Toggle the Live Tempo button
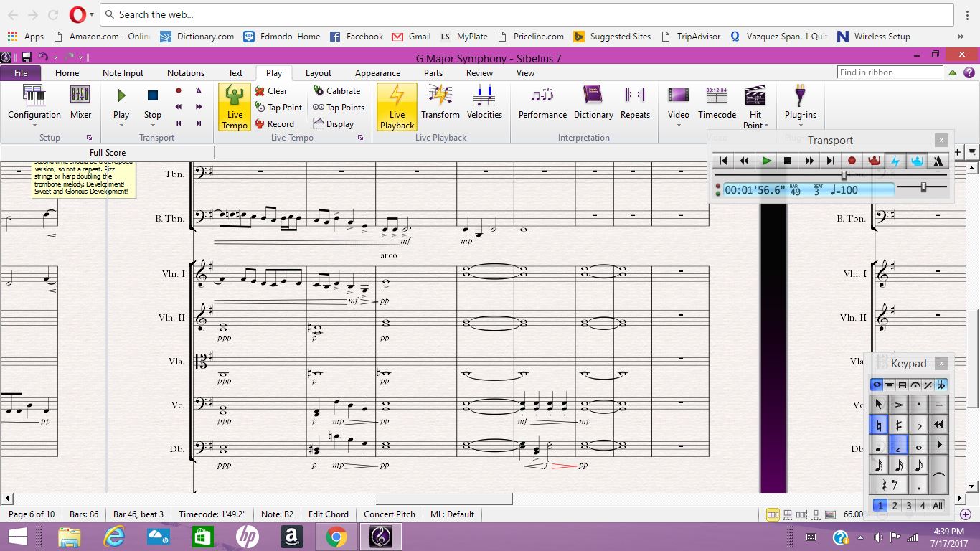 235,107
